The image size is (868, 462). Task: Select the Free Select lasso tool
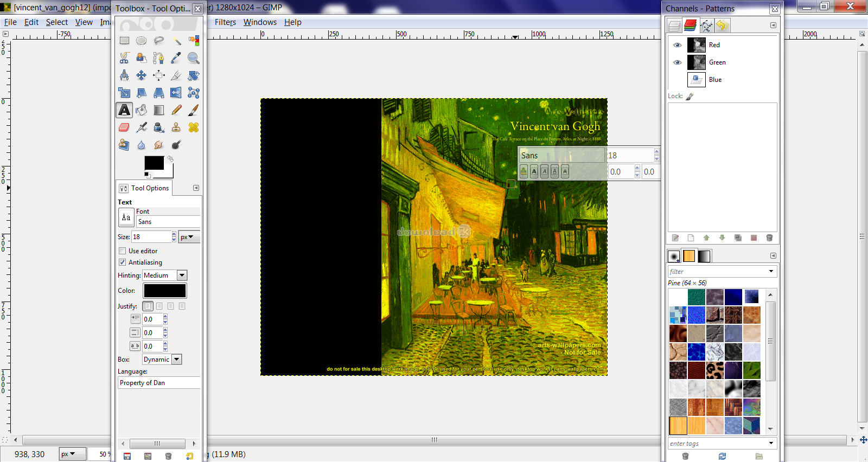[x=159, y=41]
